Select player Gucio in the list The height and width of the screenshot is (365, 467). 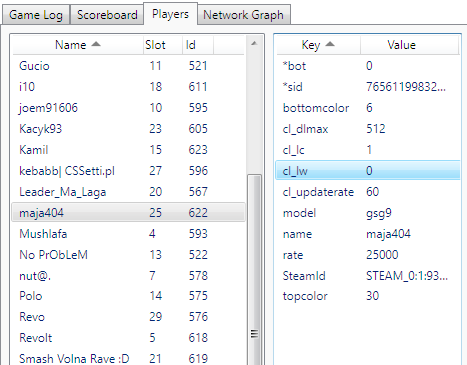click(x=128, y=66)
